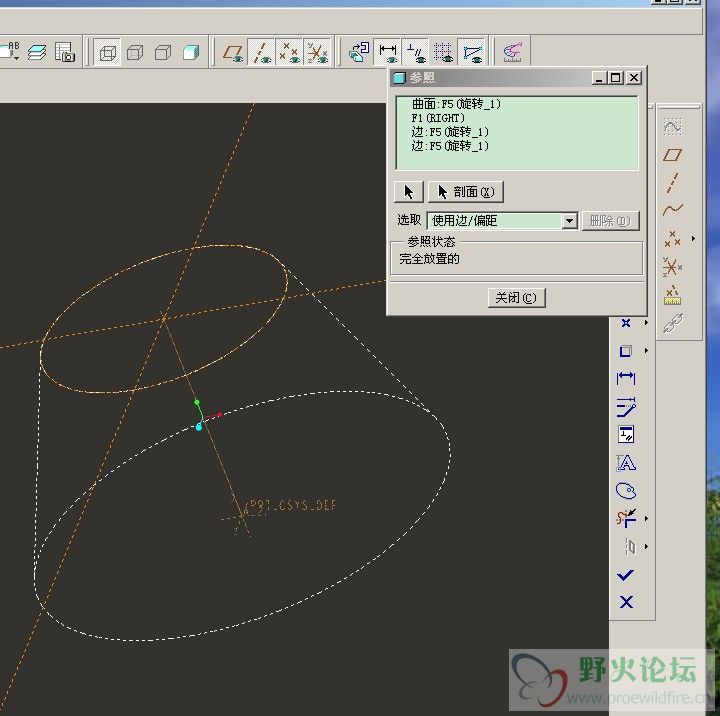Switch to wireframe display mode
720x716 pixels.
[108, 52]
